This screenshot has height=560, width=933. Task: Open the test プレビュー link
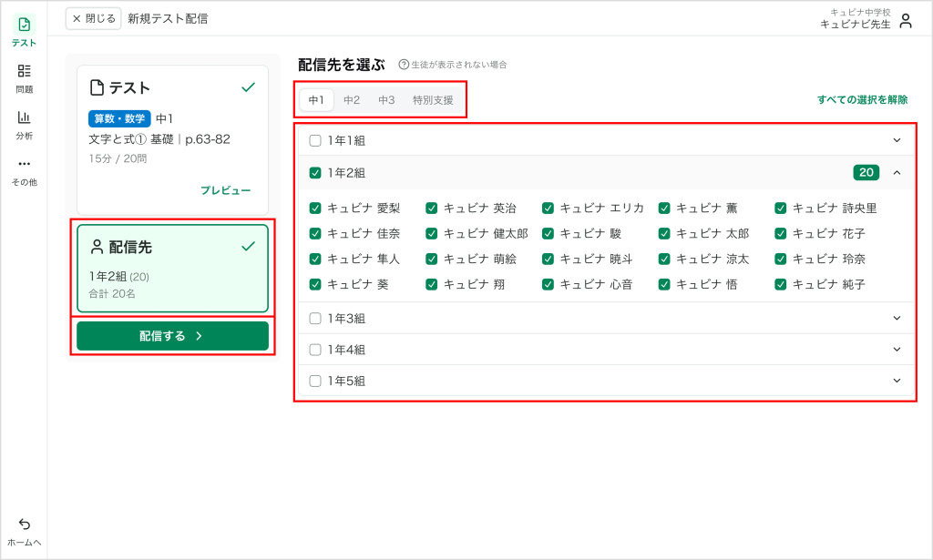click(x=226, y=190)
